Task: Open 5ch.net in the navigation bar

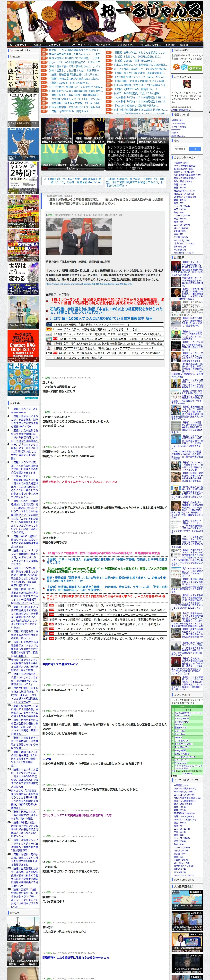Action: coord(171,45)
